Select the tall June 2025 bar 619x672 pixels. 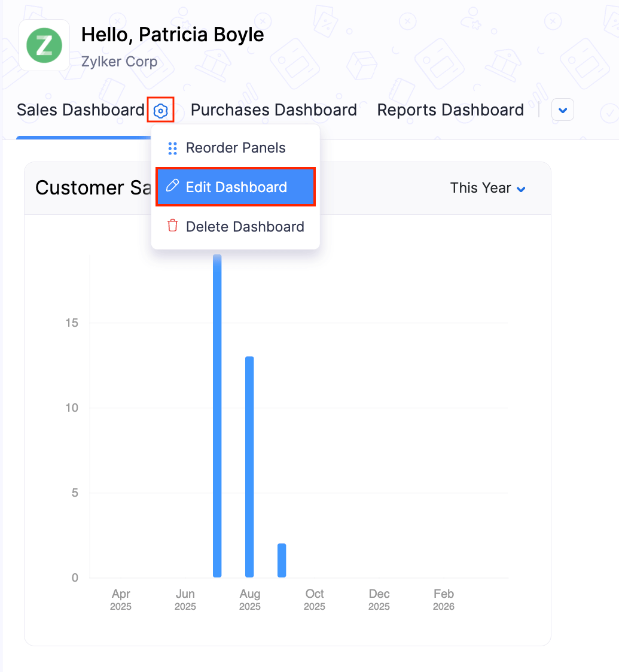(x=217, y=419)
